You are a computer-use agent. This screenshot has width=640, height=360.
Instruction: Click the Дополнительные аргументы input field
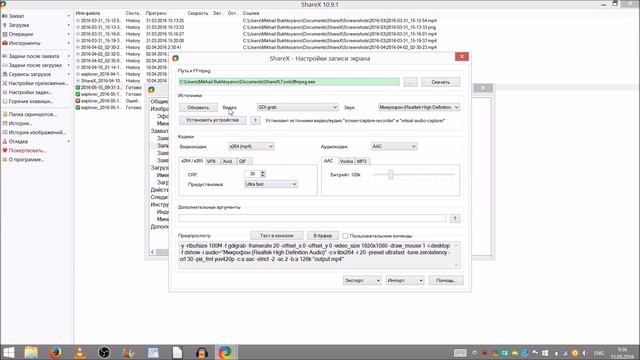[312, 218]
